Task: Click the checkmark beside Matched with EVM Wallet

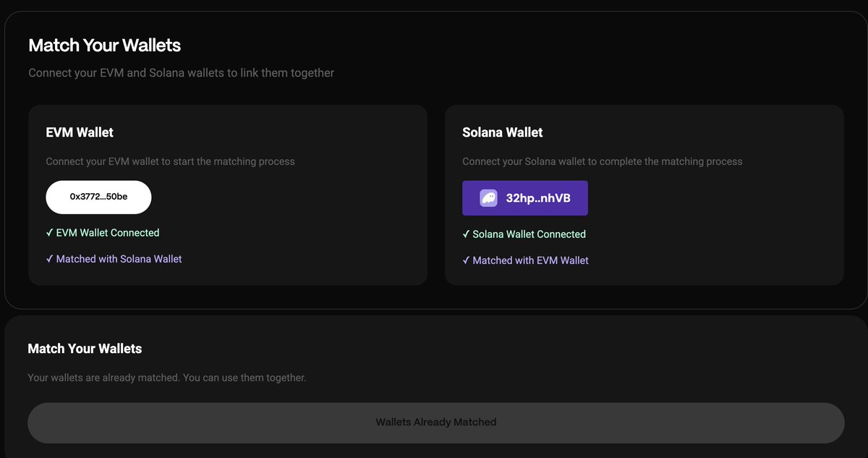Action: click(466, 260)
